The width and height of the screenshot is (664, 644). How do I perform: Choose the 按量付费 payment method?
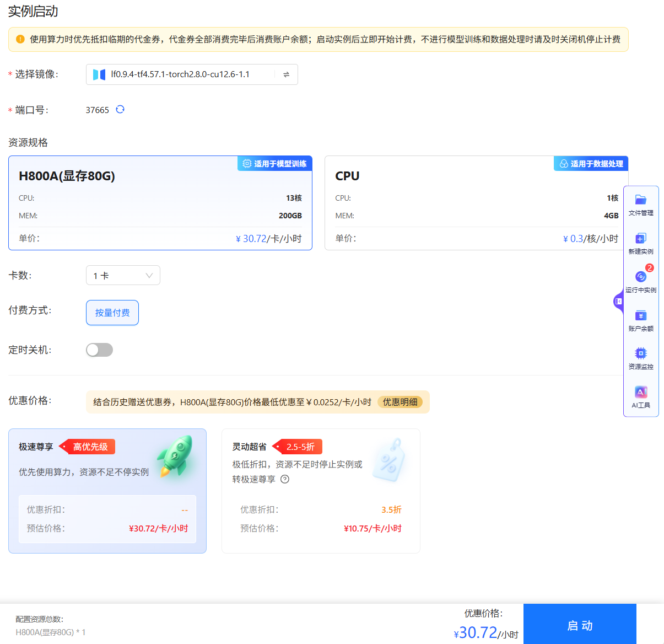(112, 313)
